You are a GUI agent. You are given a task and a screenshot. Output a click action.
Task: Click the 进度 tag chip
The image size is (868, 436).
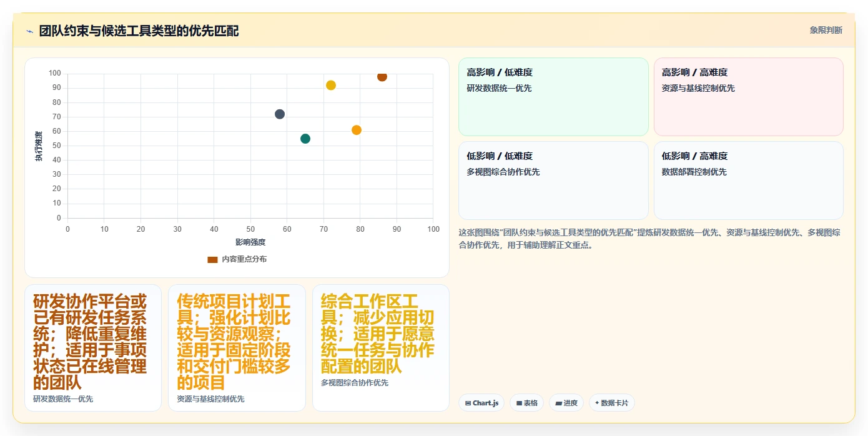pos(566,403)
